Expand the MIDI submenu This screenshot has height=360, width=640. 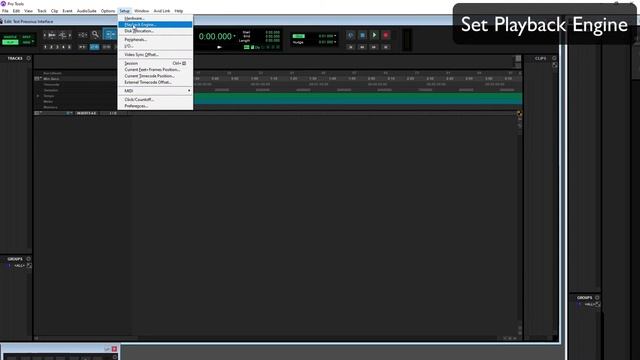[155, 91]
